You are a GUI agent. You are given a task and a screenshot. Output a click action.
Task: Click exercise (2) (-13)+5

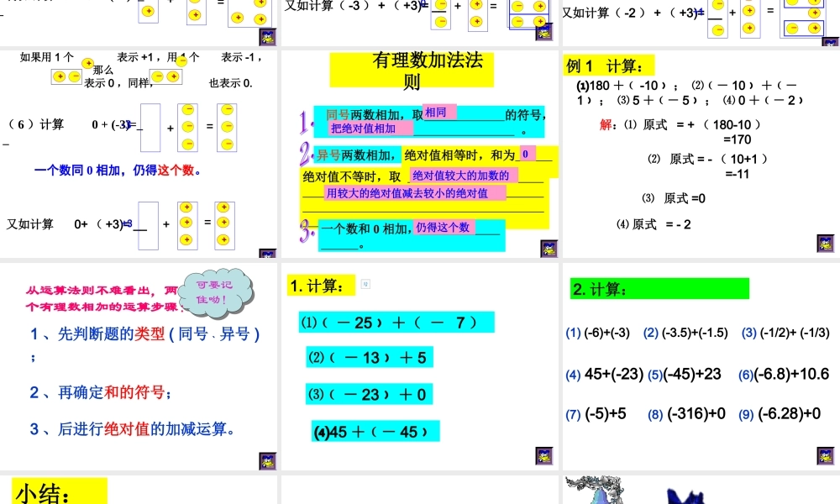point(370,357)
